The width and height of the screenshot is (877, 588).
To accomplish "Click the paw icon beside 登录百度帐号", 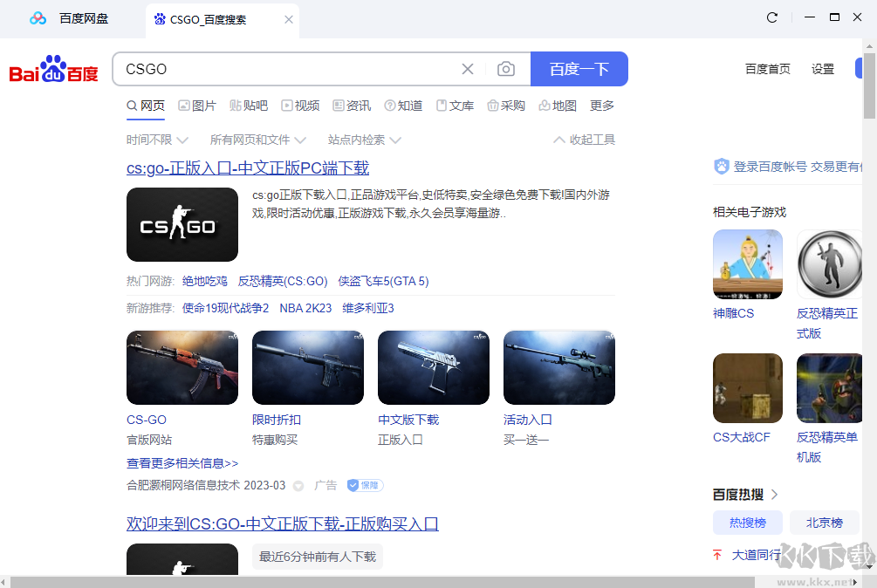I will [722, 166].
